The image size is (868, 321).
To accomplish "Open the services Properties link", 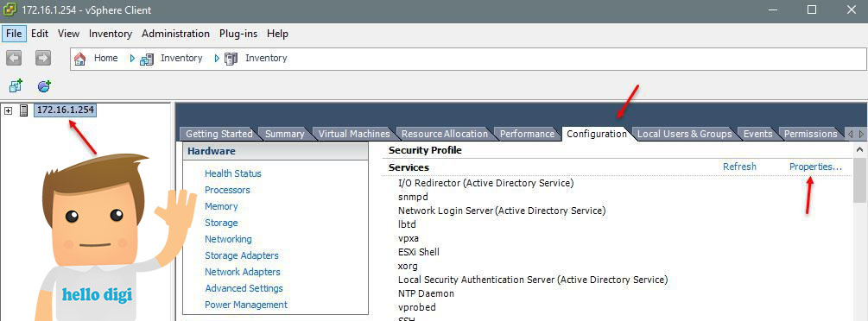I will click(815, 167).
